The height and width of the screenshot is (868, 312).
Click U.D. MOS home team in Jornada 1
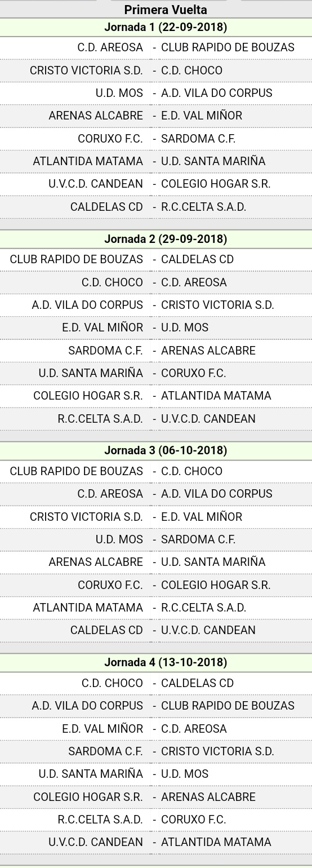pyautogui.click(x=119, y=93)
